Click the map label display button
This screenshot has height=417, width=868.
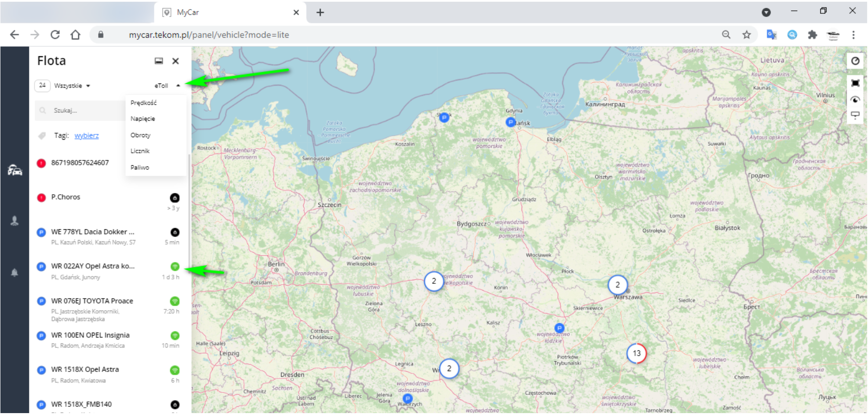coord(855,115)
